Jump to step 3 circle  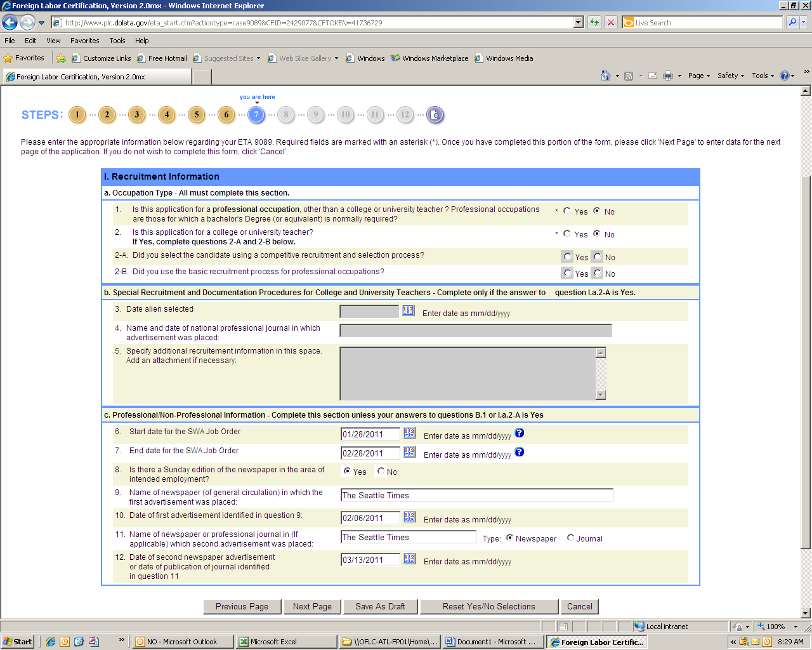[136, 115]
